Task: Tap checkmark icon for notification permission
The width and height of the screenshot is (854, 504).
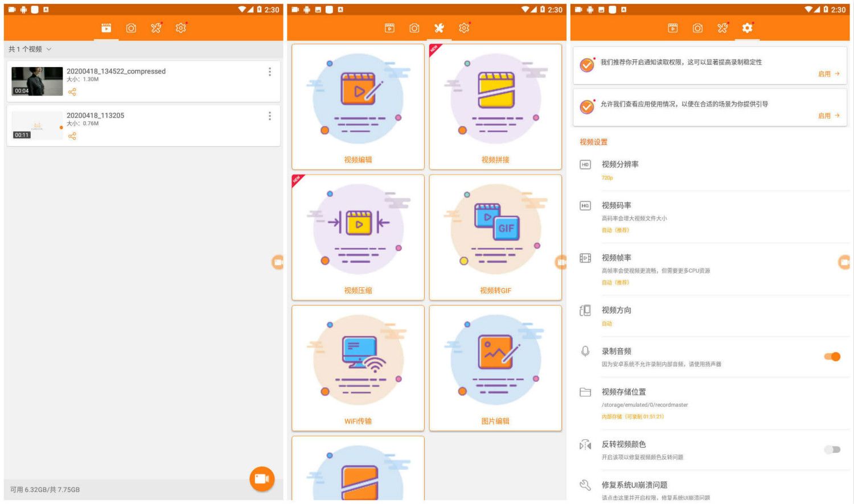Action: point(587,65)
